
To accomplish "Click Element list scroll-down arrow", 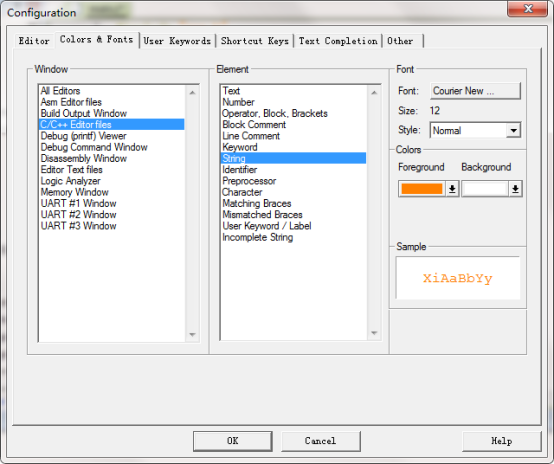I will (x=374, y=333).
